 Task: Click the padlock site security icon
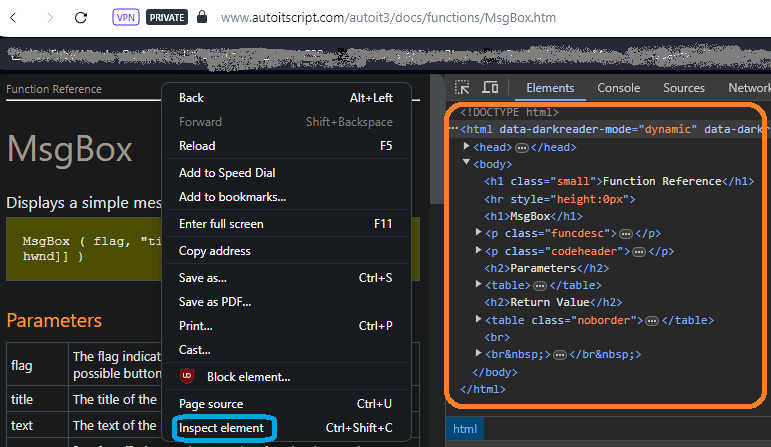(202, 17)
